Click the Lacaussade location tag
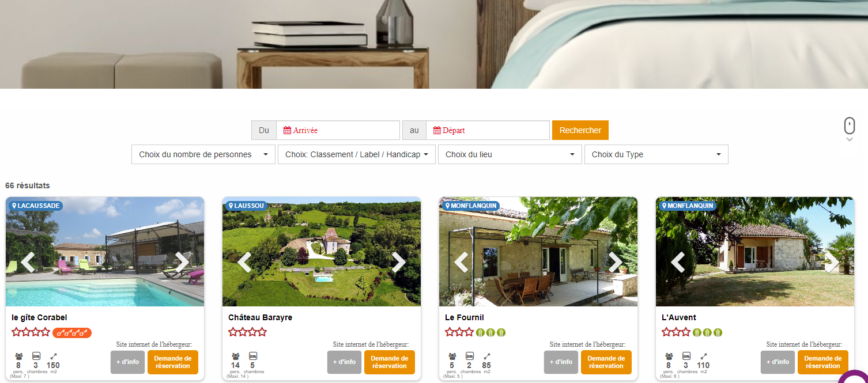The width and height of the screenshot is (868, 383). (x=35, y=206)
